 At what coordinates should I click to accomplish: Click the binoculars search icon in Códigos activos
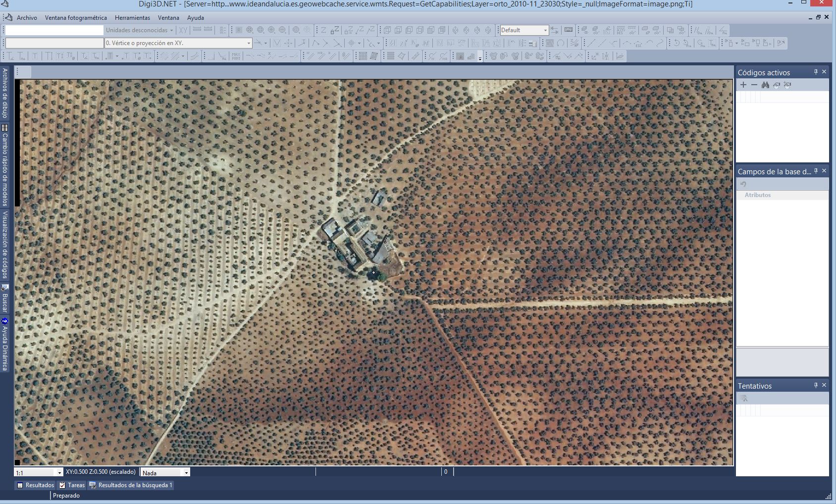pos(765,85)
